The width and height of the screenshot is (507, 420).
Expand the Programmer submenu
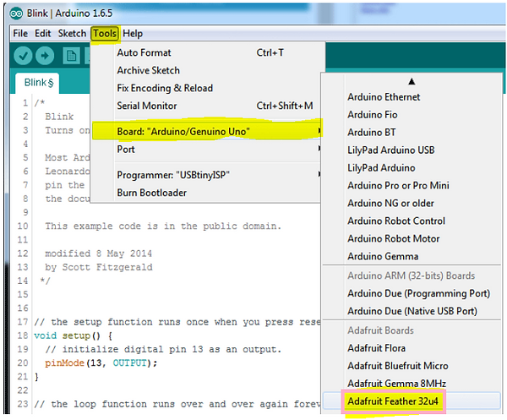207,175
